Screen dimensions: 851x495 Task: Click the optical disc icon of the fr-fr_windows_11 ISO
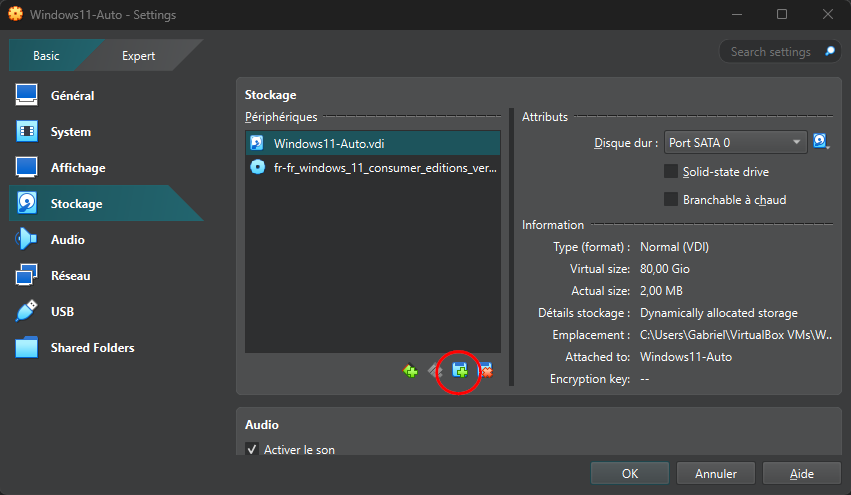(x=257, y=167)
